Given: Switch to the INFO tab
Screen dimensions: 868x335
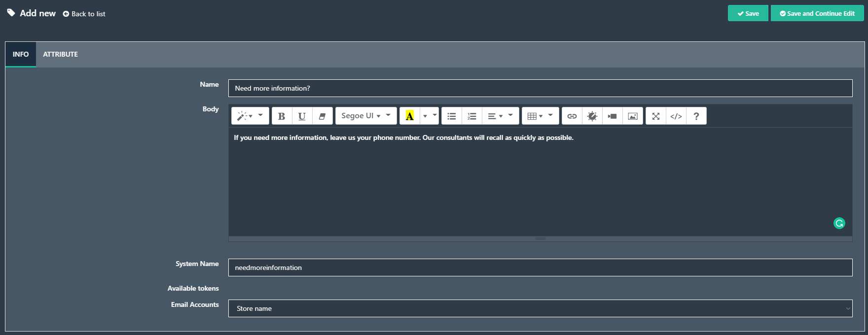Looking at the screenshot, I should [x=21, y=54].
